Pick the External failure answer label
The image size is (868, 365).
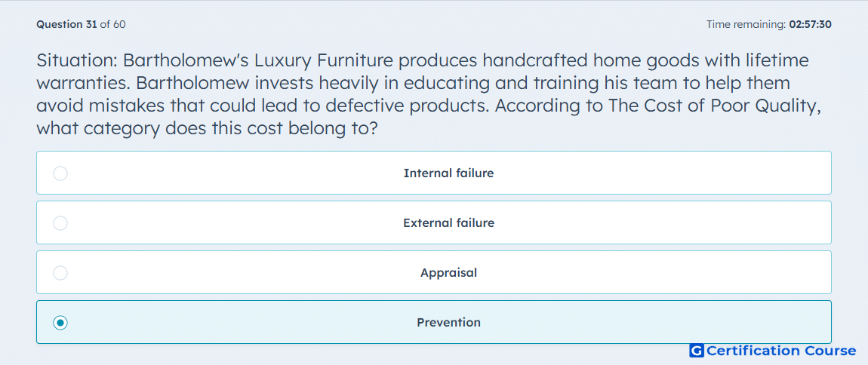pyautogui.click(x=448, y=223)
